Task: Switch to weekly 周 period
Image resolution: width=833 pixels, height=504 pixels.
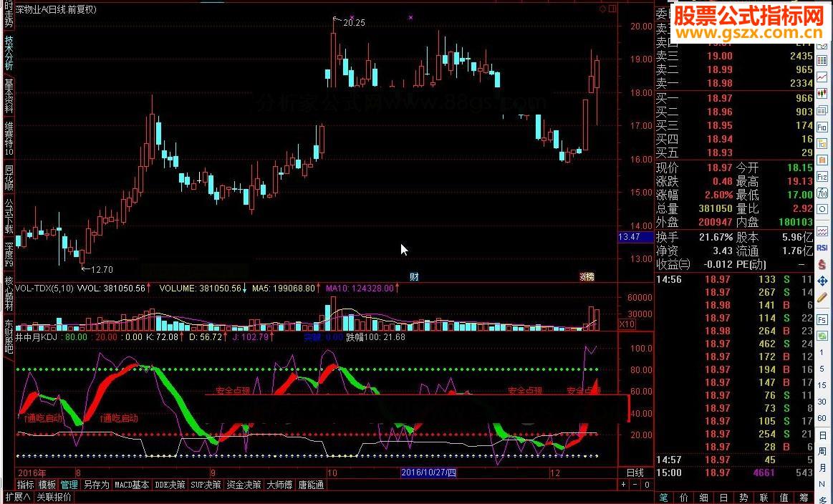Action: pyautogui.click(x=822, y=452)
